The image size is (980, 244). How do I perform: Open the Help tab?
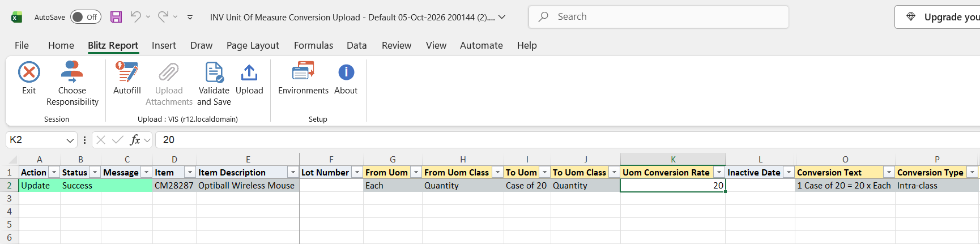click(x=527, y=45)
